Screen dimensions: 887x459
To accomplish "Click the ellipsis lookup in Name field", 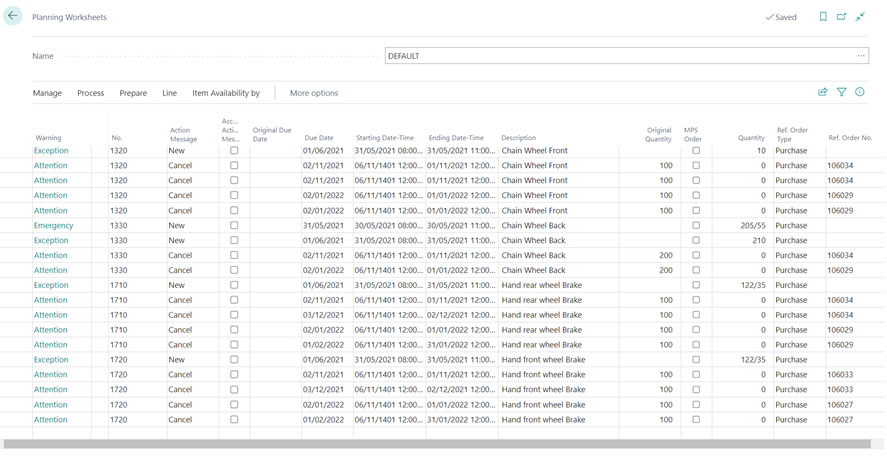I will pyautogui.click(x=861, y=56).
